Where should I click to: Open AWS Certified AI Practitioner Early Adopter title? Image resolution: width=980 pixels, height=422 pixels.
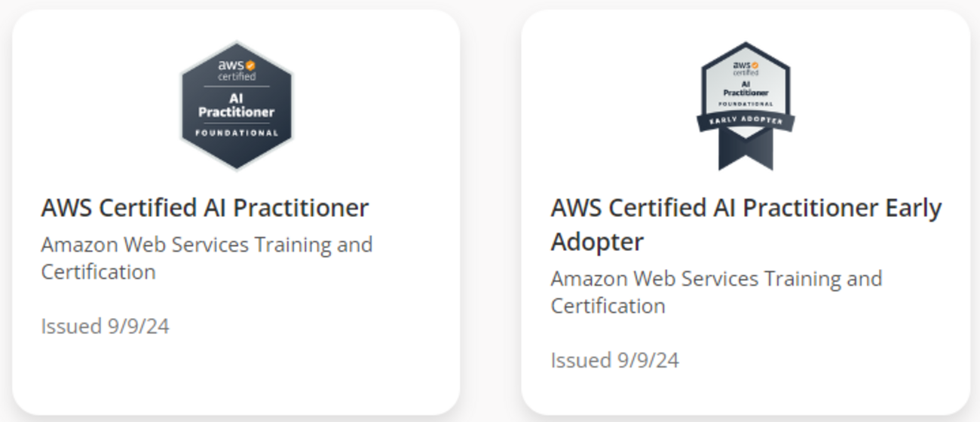(746, 208)
